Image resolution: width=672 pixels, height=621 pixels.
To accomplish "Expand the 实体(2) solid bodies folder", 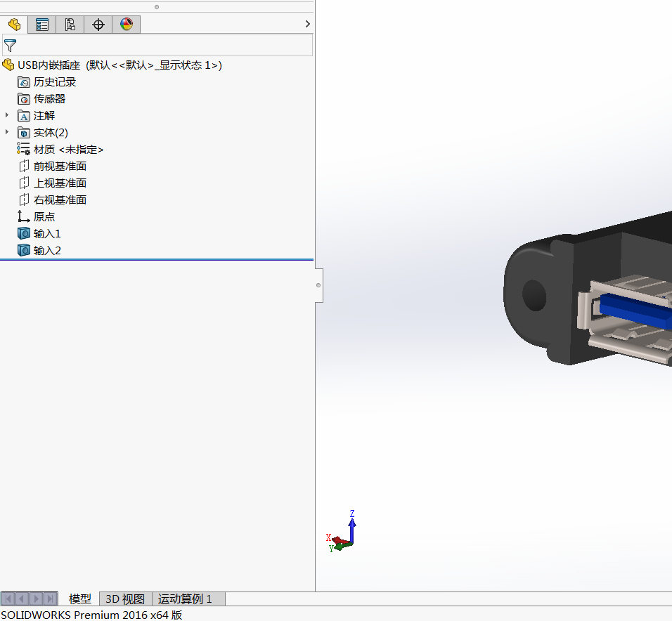I will click(x=7, y=132).
